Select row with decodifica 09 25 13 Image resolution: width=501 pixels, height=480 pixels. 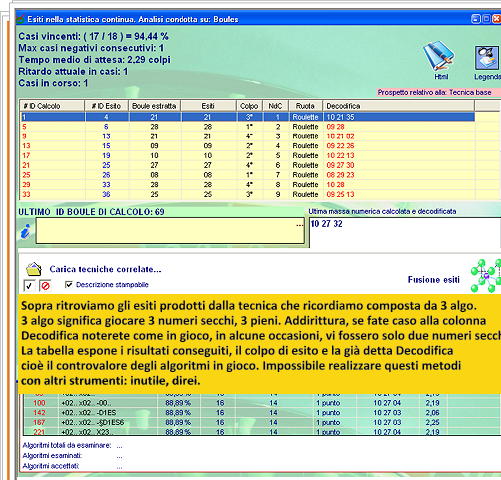point(248,194)
